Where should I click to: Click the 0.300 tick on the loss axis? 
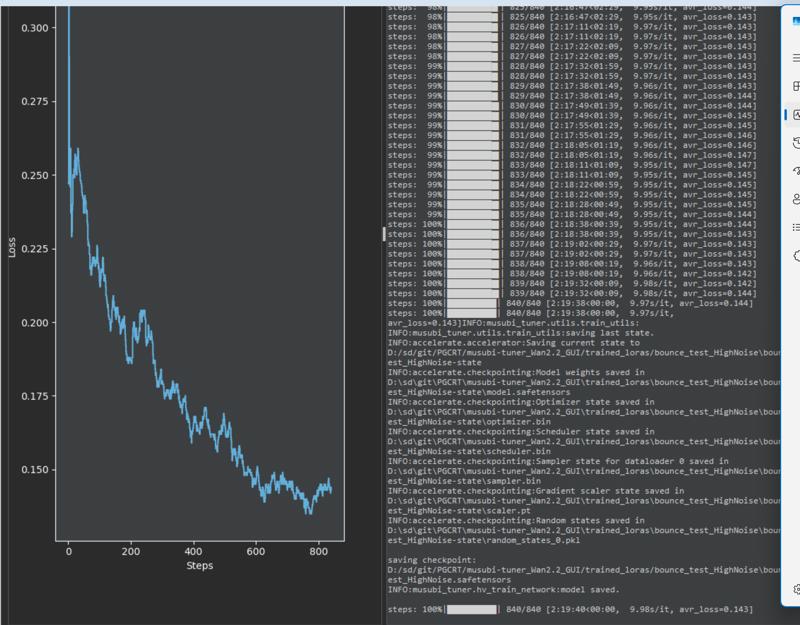[x=35, y=28]
